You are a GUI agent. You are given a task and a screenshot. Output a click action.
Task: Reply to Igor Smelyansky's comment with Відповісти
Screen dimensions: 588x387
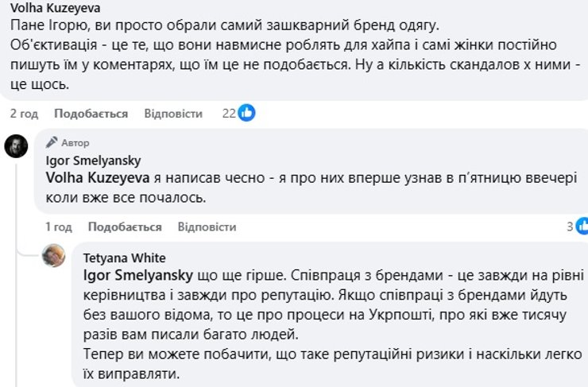tap(207, 226)
